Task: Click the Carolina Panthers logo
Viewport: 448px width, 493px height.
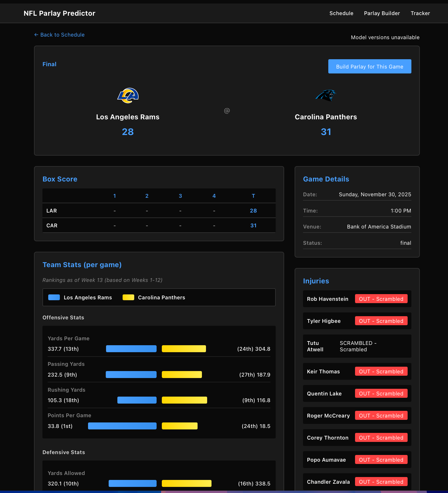Action: point(326,96)
